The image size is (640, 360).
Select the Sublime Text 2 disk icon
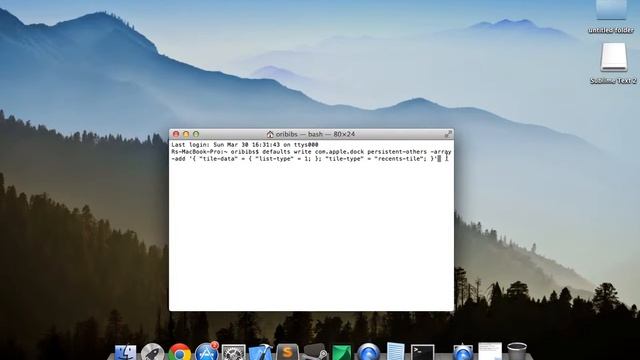[613, 57]
